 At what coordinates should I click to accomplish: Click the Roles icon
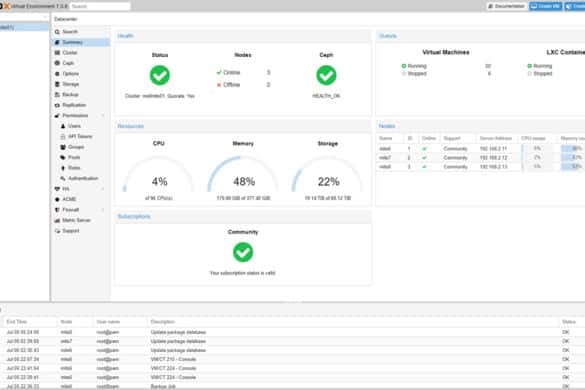(x=63, y=168)
